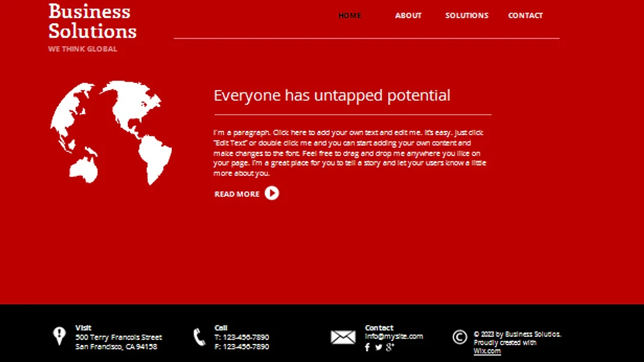Click the copyright symbol icon
Screen dimensions: 644x362
pos(460,337)
